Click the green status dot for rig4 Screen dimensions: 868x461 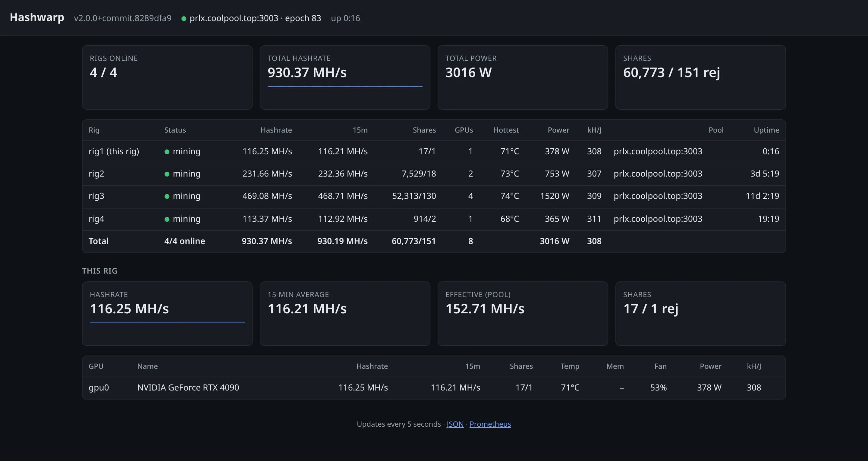(167, 219)
